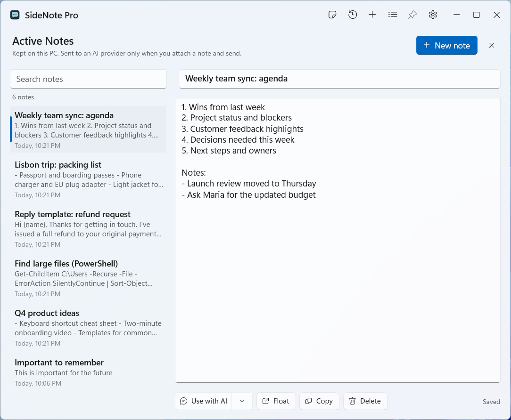
Task: Close the SideNote Pro window
Action: click(497, 15)
